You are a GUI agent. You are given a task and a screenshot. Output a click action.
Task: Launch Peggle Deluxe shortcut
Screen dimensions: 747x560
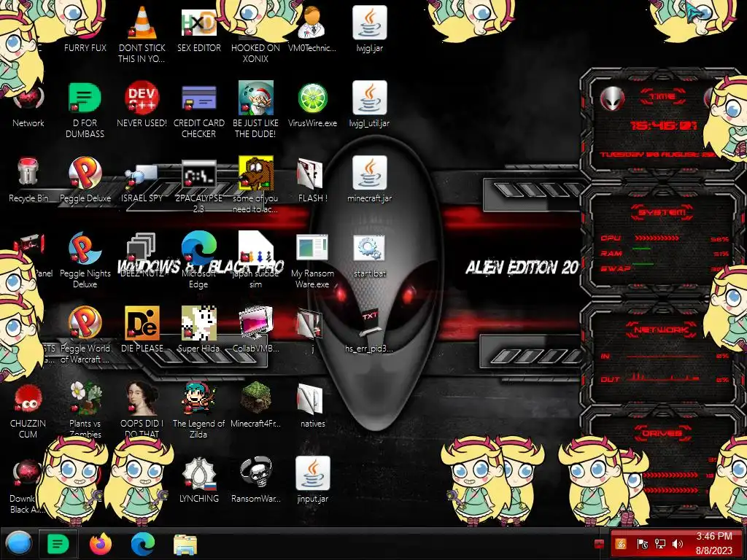pyautogui.click(x=85, y=172)
